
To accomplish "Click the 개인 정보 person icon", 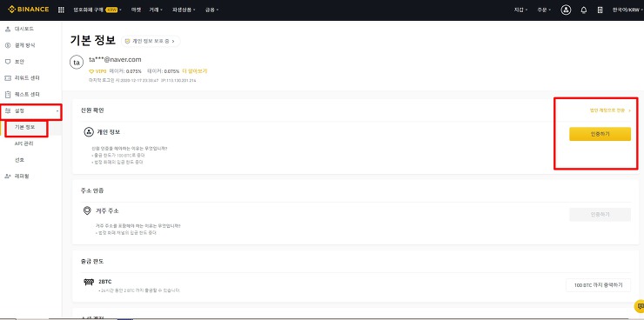I will 88,132.
